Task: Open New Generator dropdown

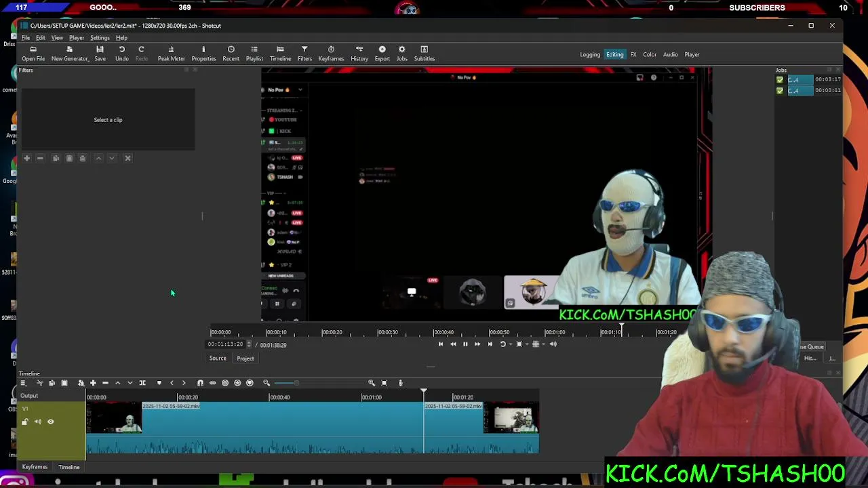Action: (x=69, y=54)
